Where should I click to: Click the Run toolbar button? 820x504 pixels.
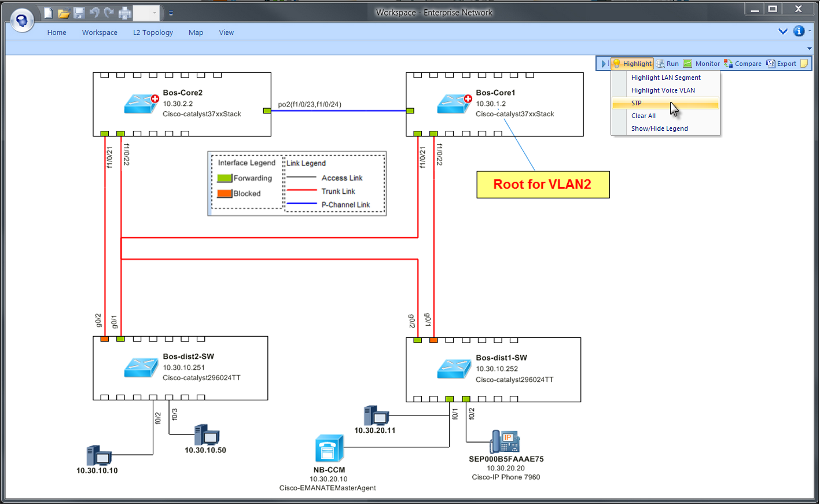pos(668,64)
